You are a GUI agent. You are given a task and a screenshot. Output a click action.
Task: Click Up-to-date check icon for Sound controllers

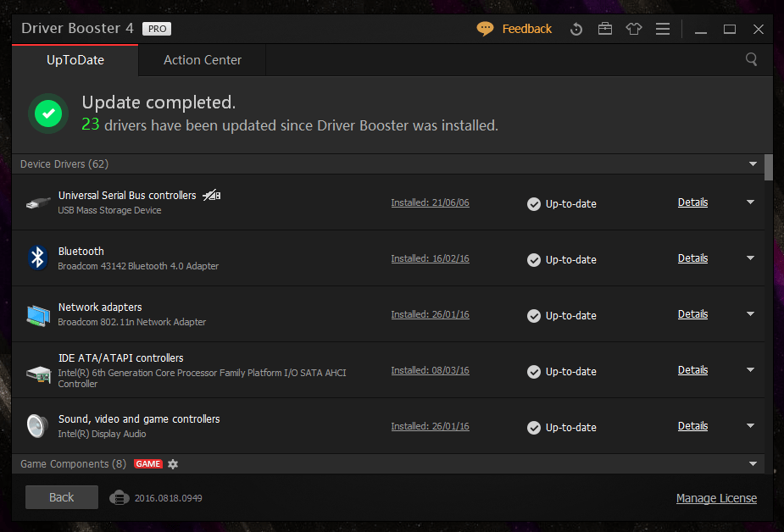534,428
